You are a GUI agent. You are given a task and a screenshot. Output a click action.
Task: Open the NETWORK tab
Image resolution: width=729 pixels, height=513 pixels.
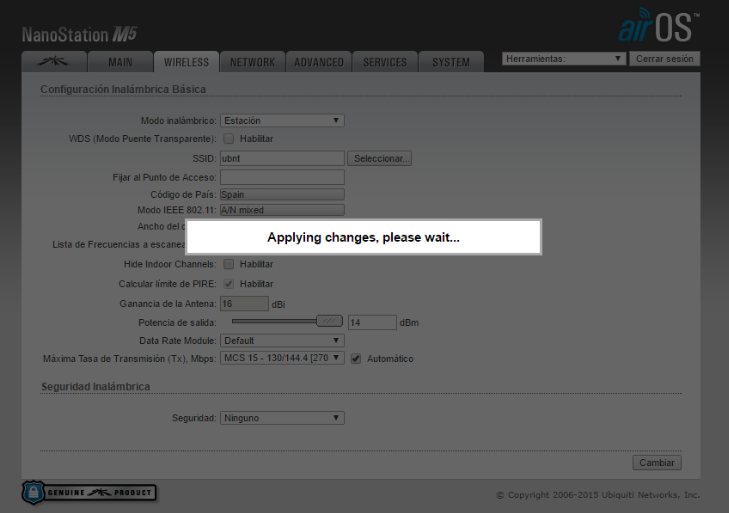click(252, 62)
